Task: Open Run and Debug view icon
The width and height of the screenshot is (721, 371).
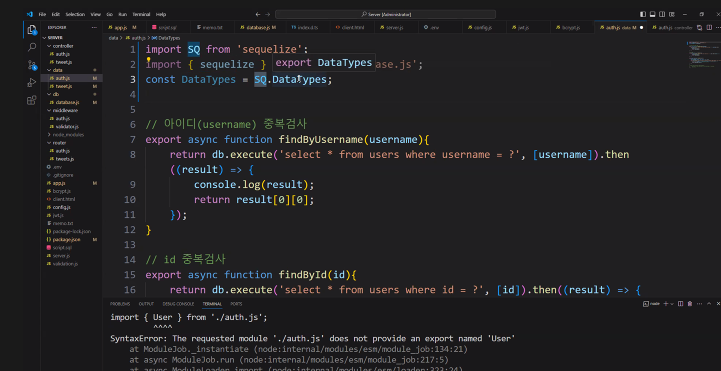Action: point(32,82)
